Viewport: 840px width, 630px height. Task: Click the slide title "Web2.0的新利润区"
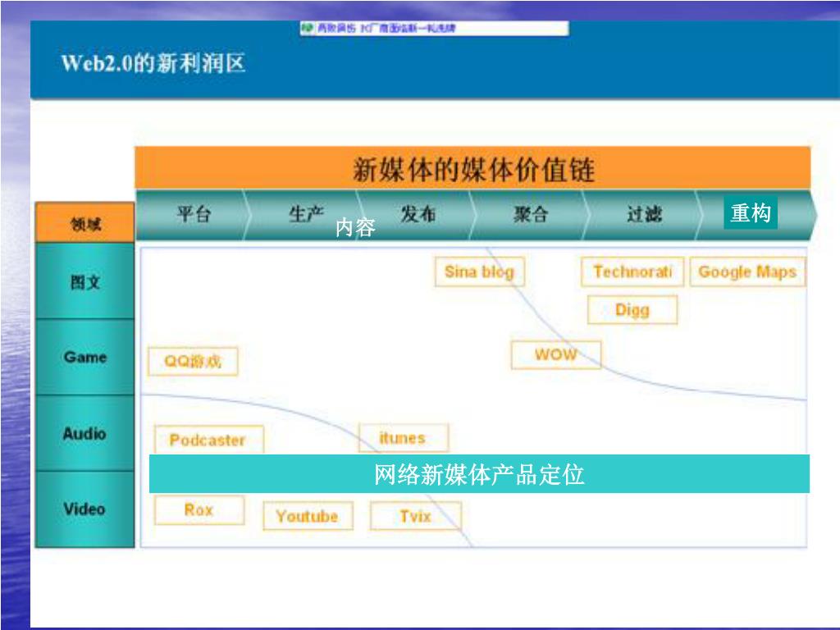pos(153,63)
